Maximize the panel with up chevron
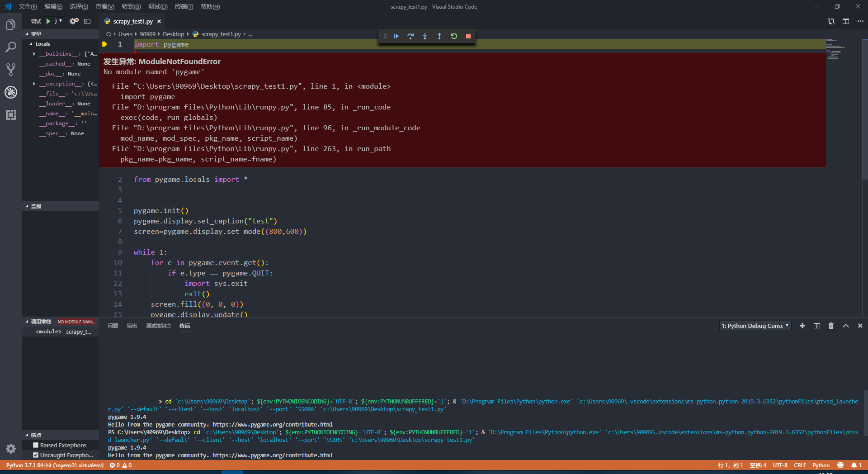This screenshot has width=868, height=474. 846,326
